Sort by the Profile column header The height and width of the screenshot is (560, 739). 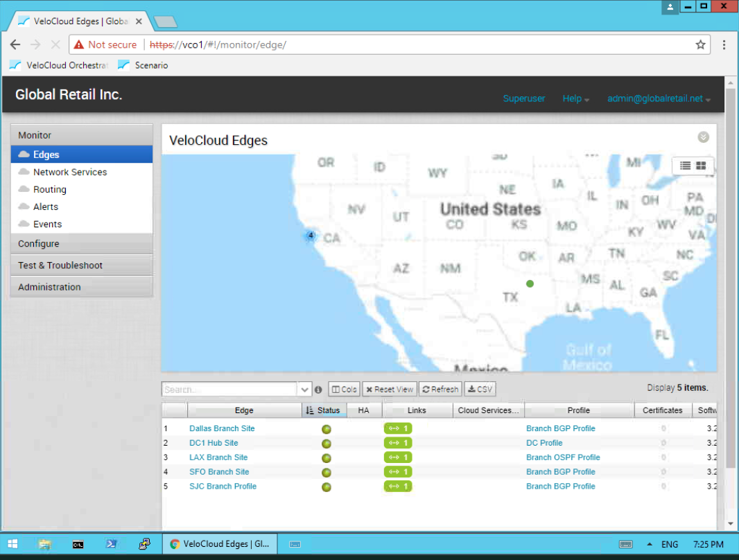pyautogui.click(x=578, y=410)
